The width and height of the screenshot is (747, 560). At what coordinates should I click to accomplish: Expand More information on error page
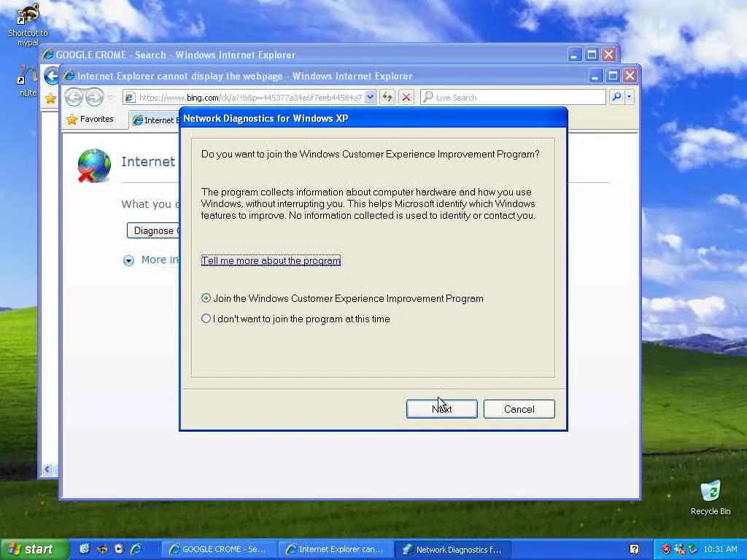[x=152, y=260]
